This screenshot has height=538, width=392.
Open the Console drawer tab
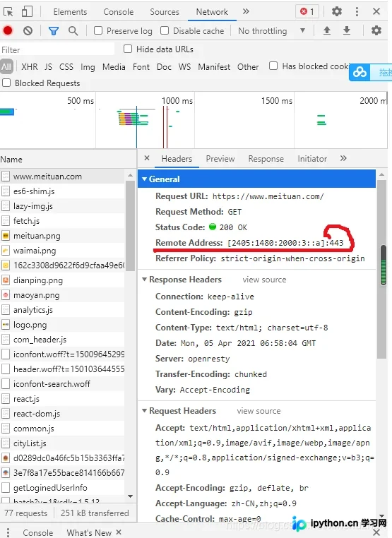tap(37, 532)
